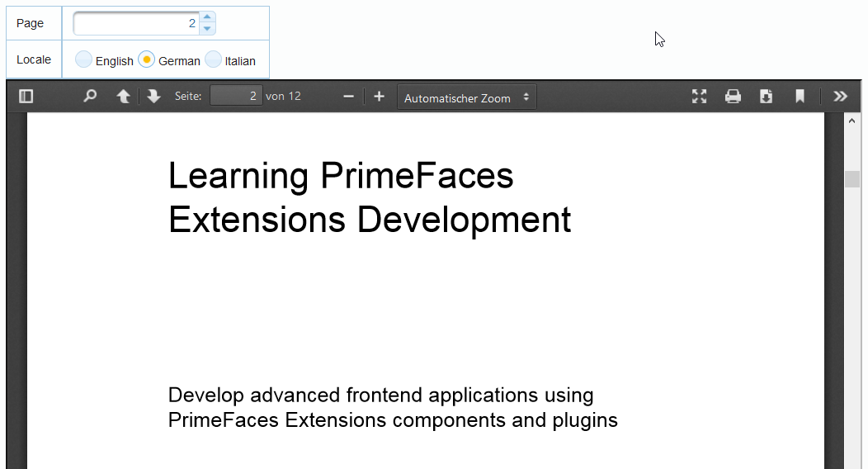Image resolution: width=868 pixels, height=469 pixels.
Task: Go to the next page with down arrow
Action: pyautogui.click(x=154, y=97)
